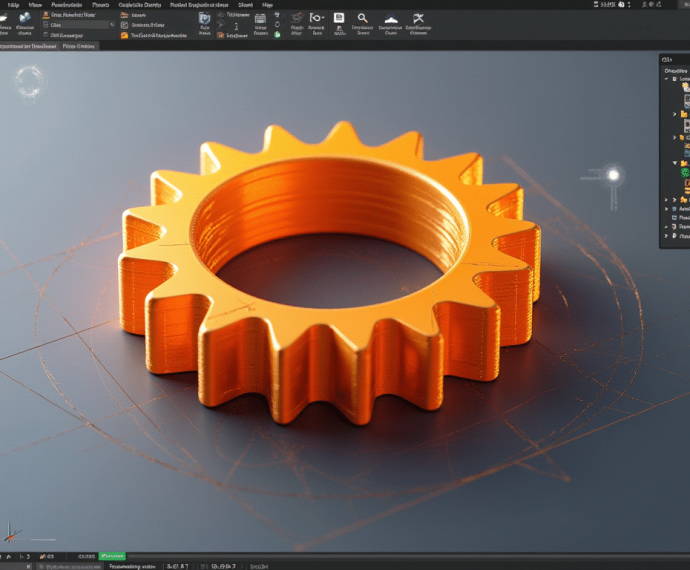Switch to the second document tab below ribbon
The image size is (690, 570).
(79, 46)
